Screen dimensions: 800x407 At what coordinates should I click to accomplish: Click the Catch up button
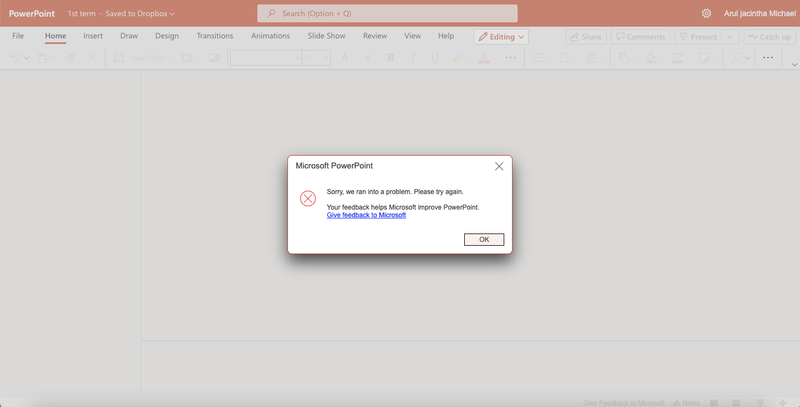769,37
